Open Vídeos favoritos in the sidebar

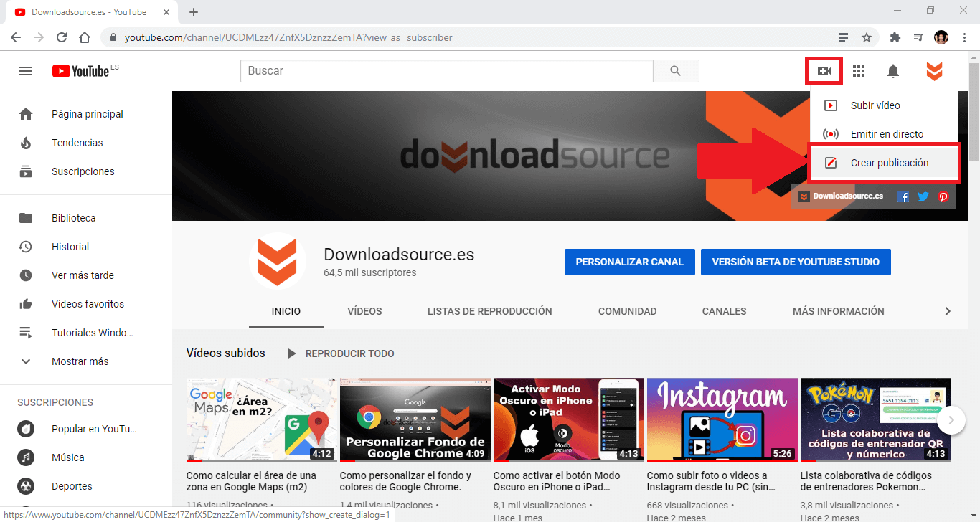click(x=86, y=304)
